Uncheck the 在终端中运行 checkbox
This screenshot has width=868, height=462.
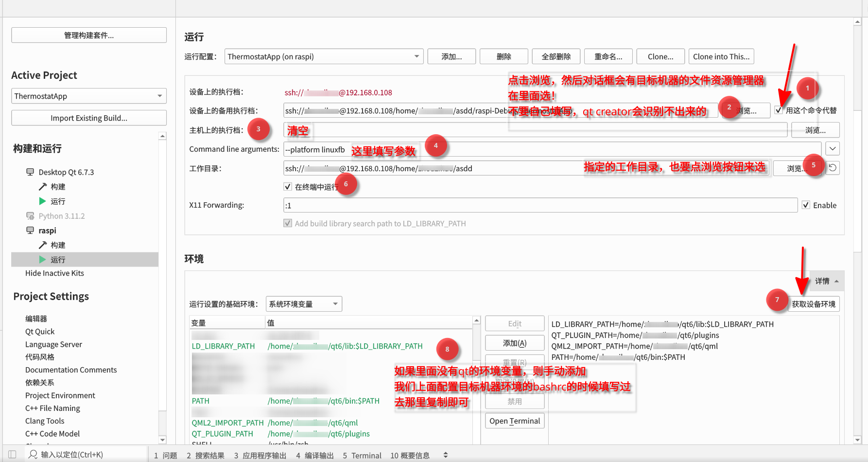pos(288,187)
